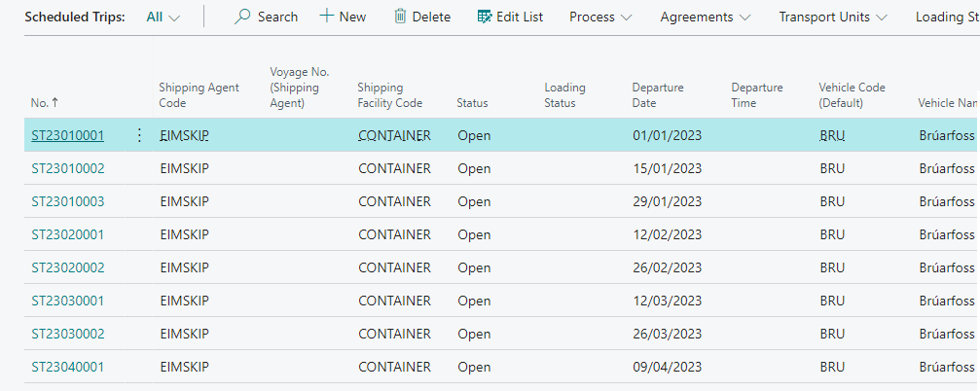
Task: Click the Delete trash icon
Action: (x=400, y=17)
